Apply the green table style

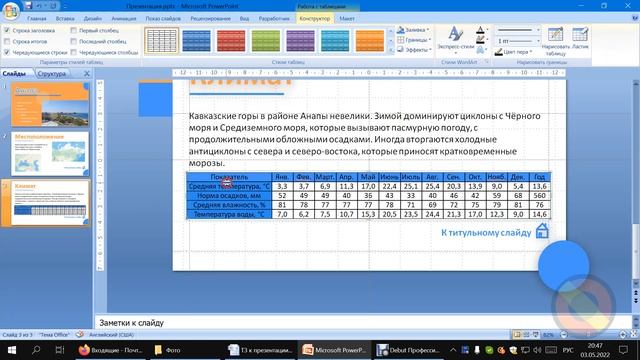(266, 40)
